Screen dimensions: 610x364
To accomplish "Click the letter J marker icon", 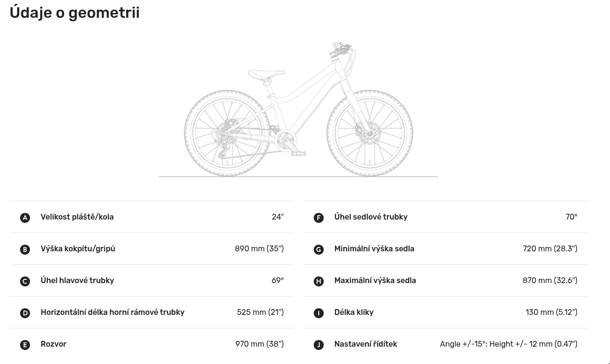I will [319, 345].
